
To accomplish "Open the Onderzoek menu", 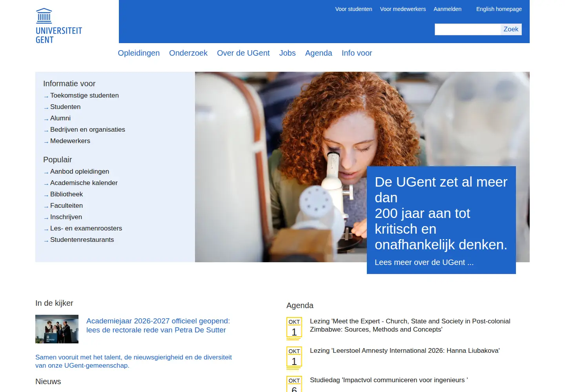I will [x=188, y=53].
